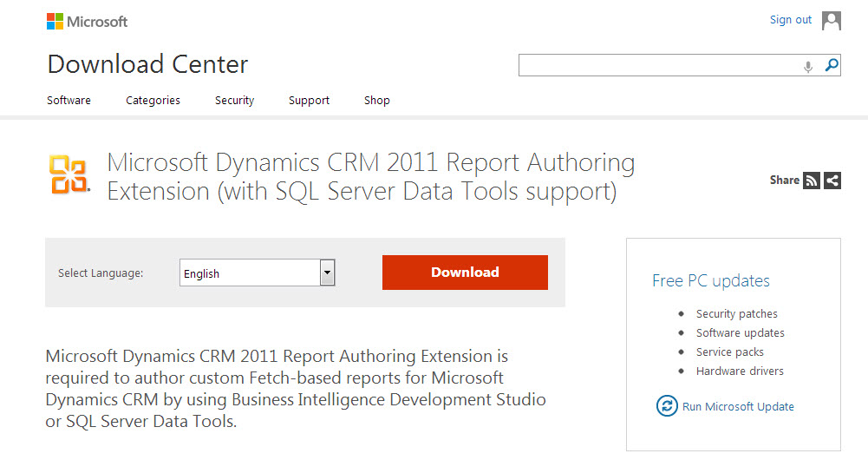The width and height of the screenshot is (868, 460).
Task: Open the Shop menu
Action: [377, 101]
